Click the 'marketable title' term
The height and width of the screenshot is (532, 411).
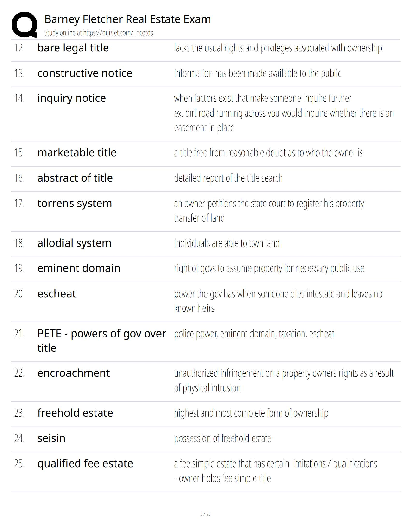[77, 152]
